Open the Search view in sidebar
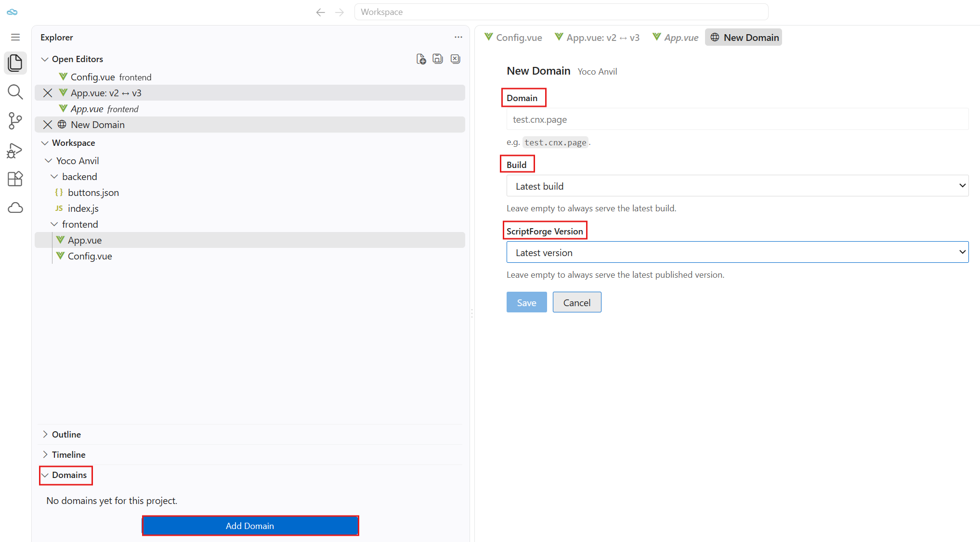Image resolution: width=980 pixels, height=542 pixels. 15,91
